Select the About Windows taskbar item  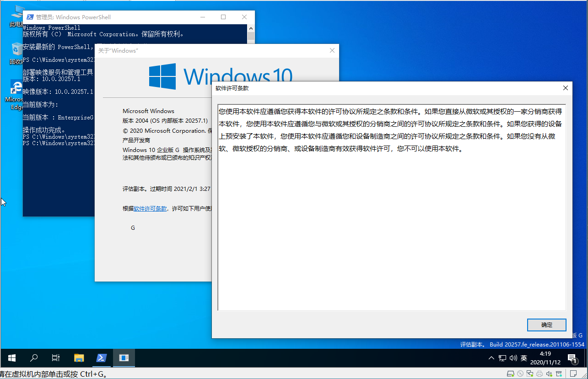(124, 358)
